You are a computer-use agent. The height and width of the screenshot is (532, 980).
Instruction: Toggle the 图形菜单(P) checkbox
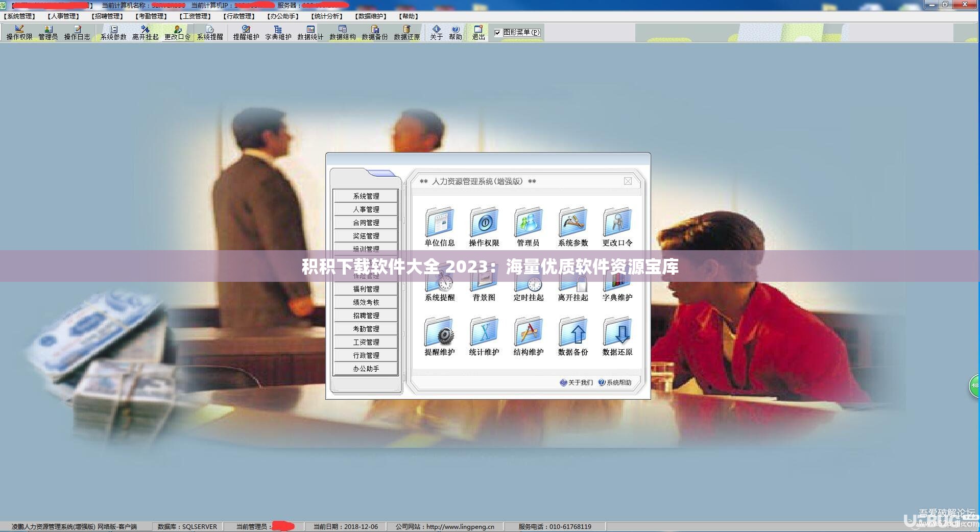[497, 33]
